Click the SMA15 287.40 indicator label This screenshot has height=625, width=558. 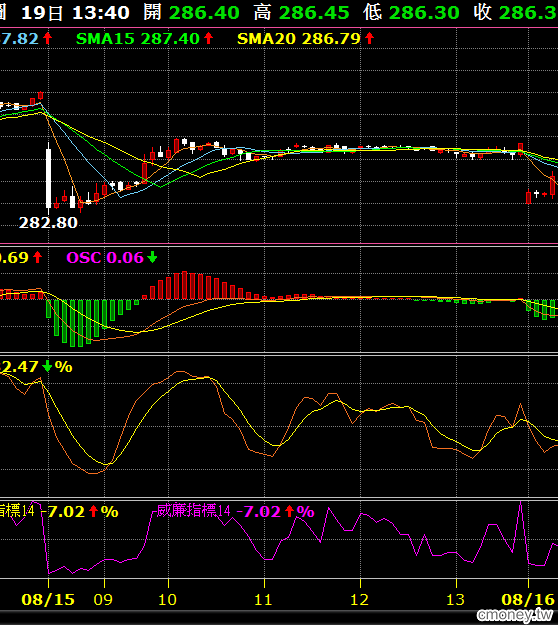pos(138,39)
